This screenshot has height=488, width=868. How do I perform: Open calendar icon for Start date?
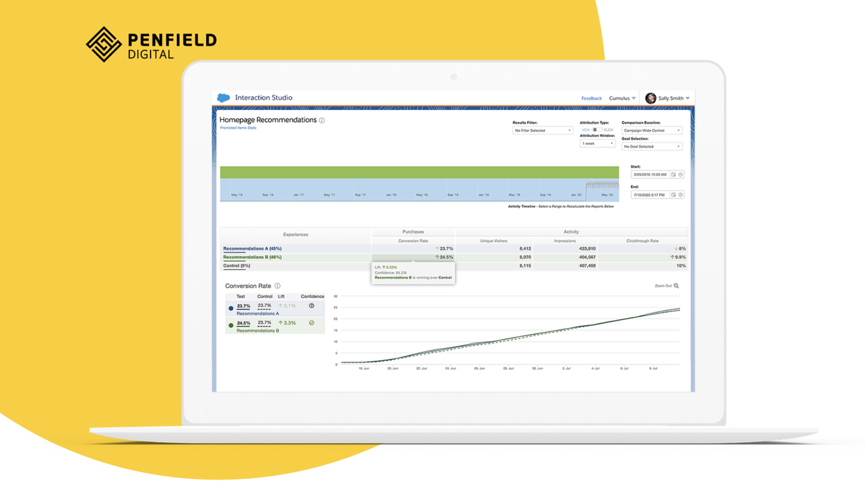click(x=674, y=175)
